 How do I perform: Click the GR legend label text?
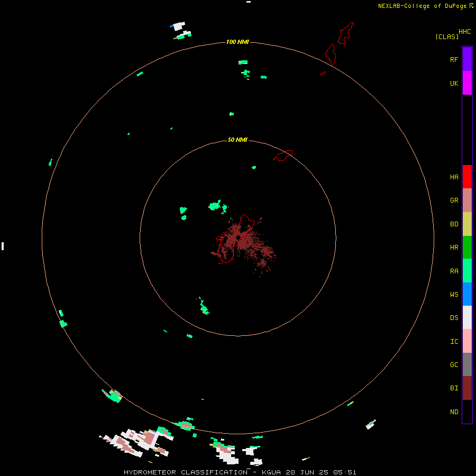tap(454, 200)
